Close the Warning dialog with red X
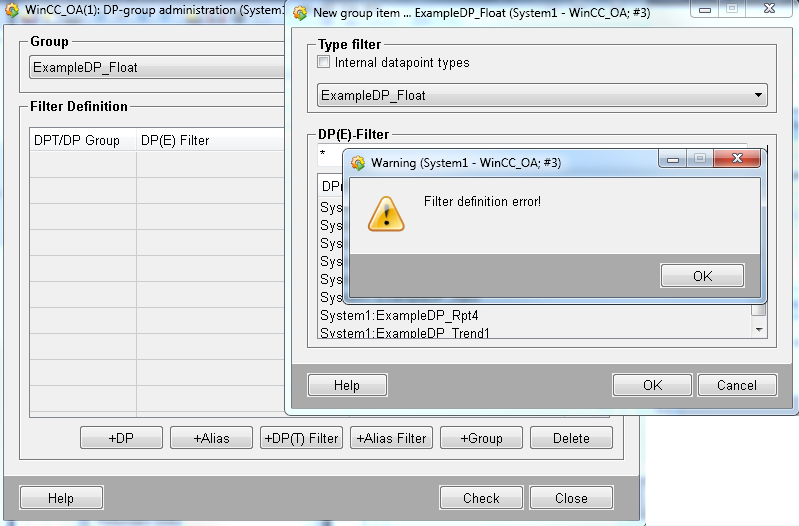 pyautogui.click(x=738, y=160)
